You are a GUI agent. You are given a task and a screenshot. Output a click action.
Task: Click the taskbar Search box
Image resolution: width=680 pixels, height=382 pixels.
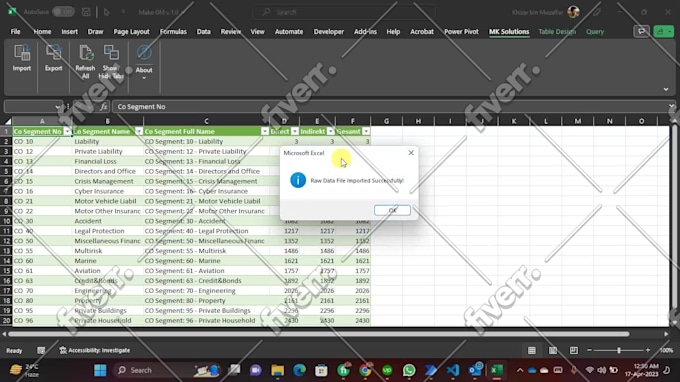point(167,370)
